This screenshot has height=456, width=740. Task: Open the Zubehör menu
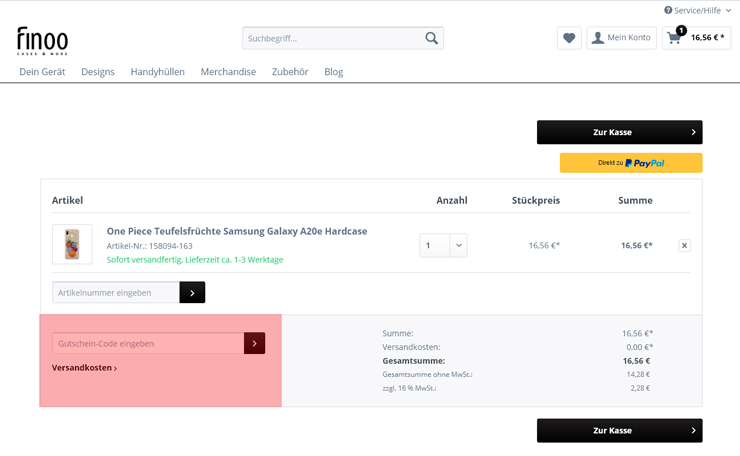290,72
